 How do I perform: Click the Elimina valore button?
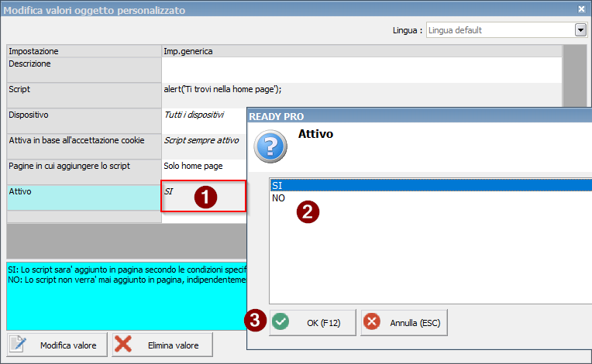[162, 345]
